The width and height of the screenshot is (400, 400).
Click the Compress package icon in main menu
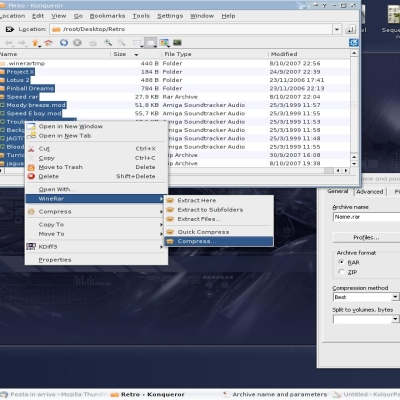pos(31,212)
